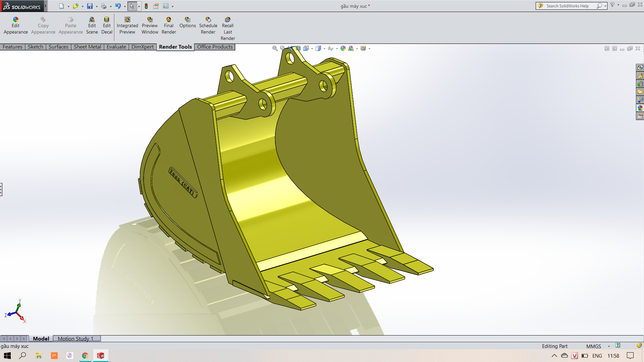Open the MMGS unit system menu

594,346
